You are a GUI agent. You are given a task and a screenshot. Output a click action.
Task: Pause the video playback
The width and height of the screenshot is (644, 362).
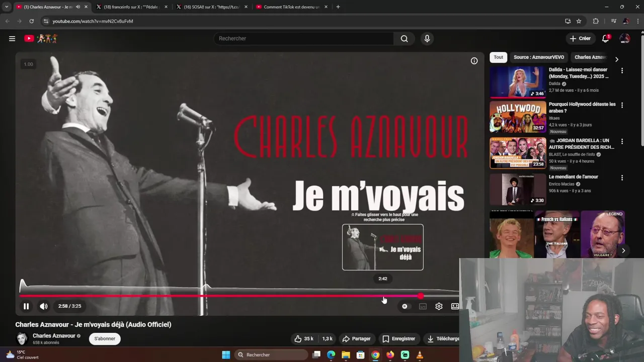tap(26, 306)
